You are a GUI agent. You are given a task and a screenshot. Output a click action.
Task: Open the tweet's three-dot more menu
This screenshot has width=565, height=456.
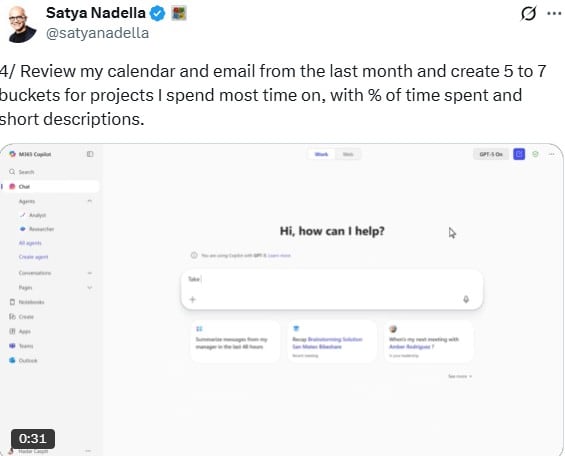(554, 14)
